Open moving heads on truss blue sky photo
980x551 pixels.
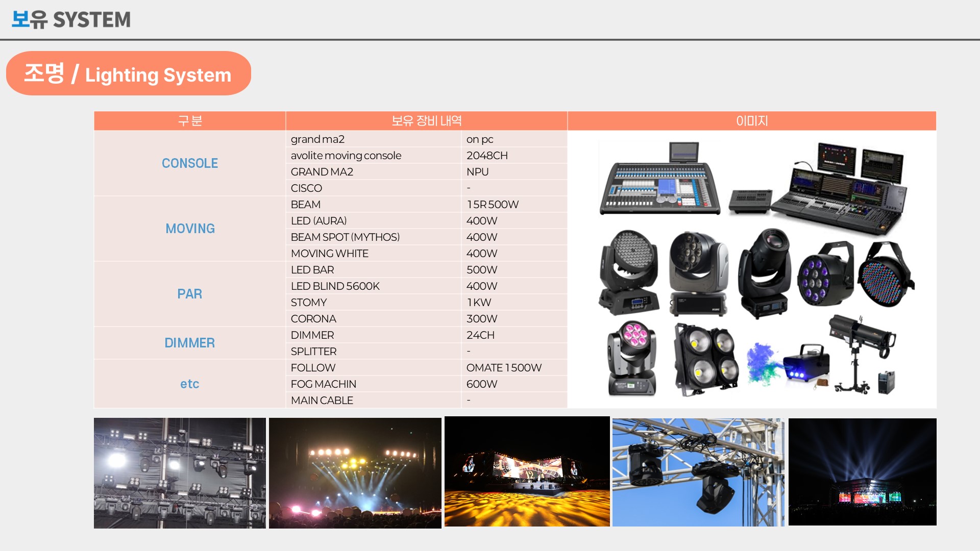click(698, 472)
